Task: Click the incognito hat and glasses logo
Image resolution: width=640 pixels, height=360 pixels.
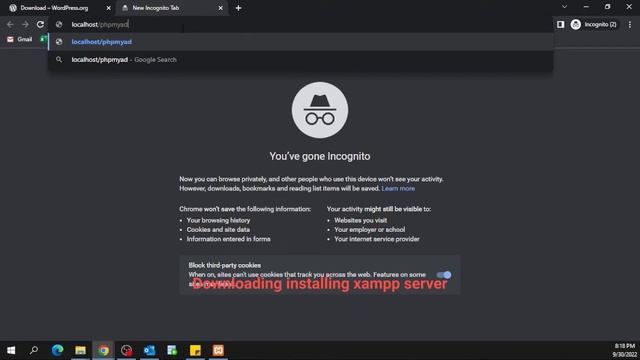Action: (320, 110)
